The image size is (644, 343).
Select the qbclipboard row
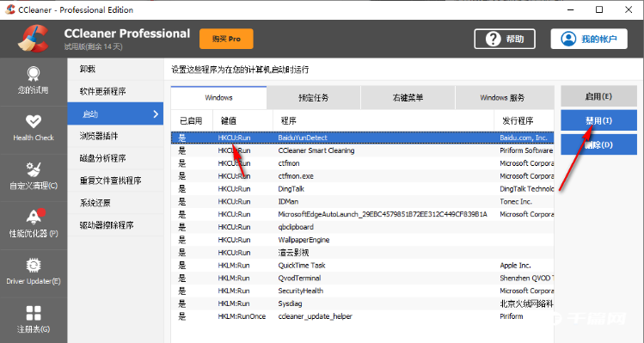362,227
